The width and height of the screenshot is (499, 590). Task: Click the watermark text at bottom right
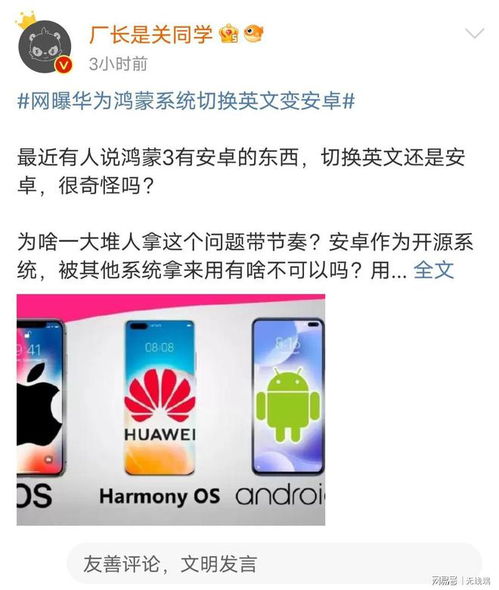[461, 580]
